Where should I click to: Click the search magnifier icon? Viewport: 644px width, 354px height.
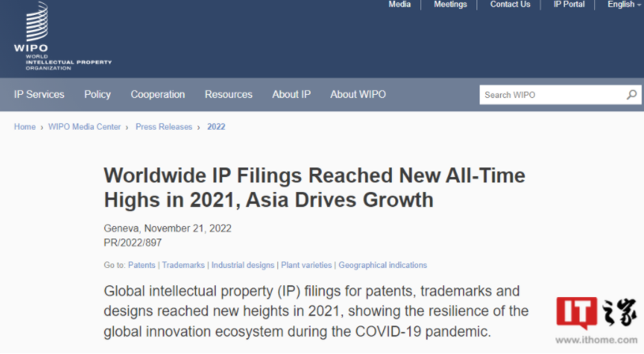[x=631, y=95]
